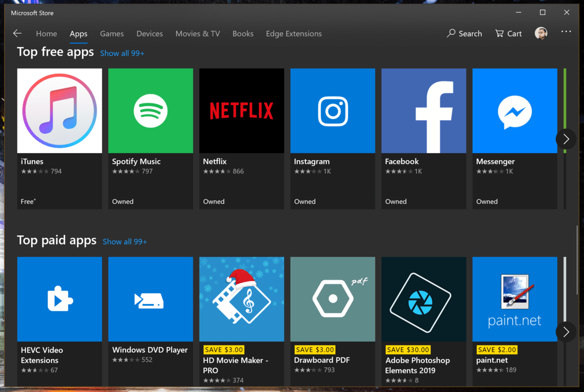Click the Spotify Music title text
This screenshot has width=584, height=392.
[136, 161]
